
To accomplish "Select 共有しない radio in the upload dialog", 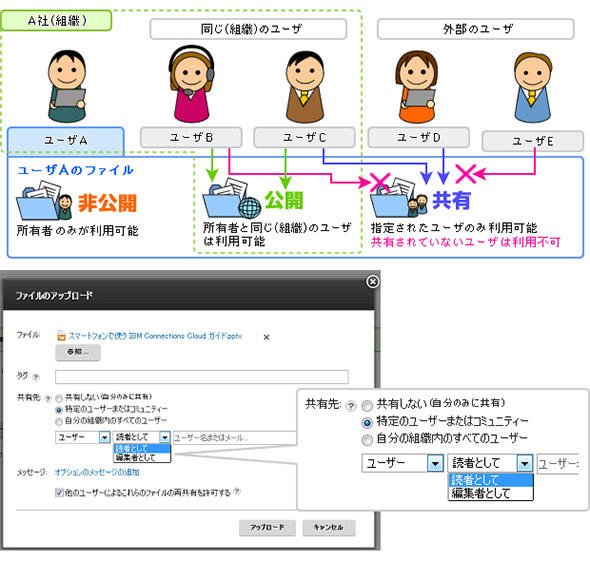I will (59, 398).
